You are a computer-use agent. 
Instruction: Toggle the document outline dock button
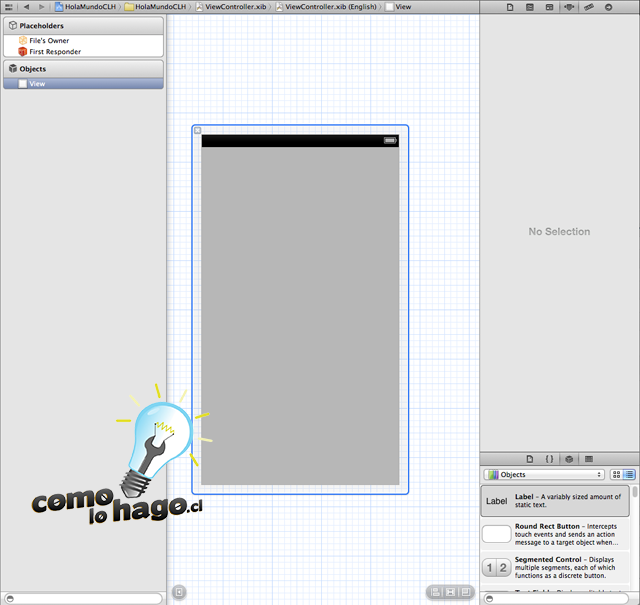click(179, 592)
